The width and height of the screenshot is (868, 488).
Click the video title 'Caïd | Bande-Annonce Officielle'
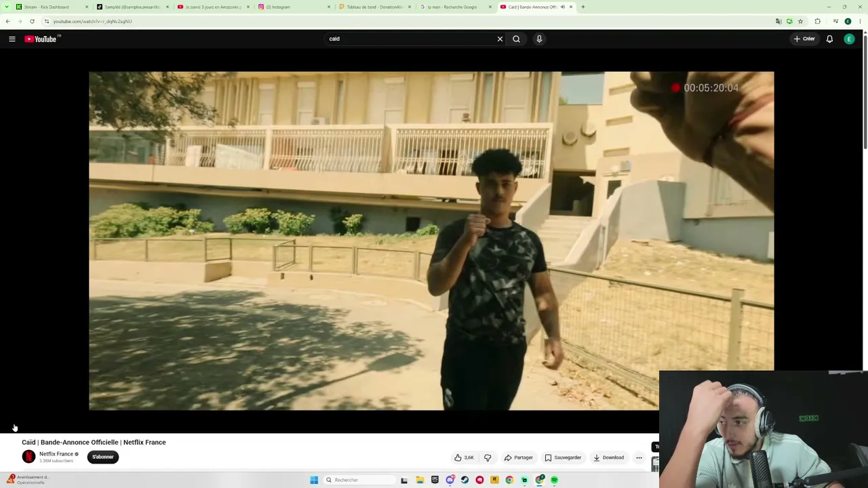click(x=94, y=443)
